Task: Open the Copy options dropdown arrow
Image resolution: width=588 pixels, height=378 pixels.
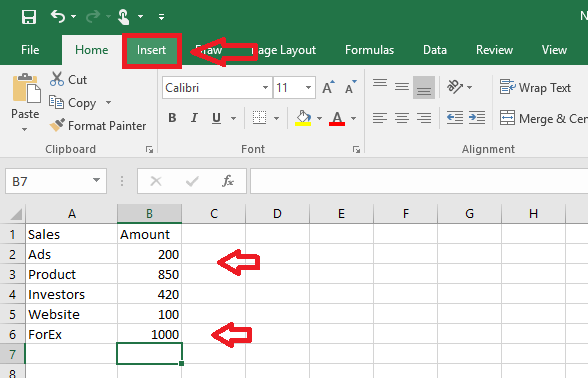Action: (108, 102)
